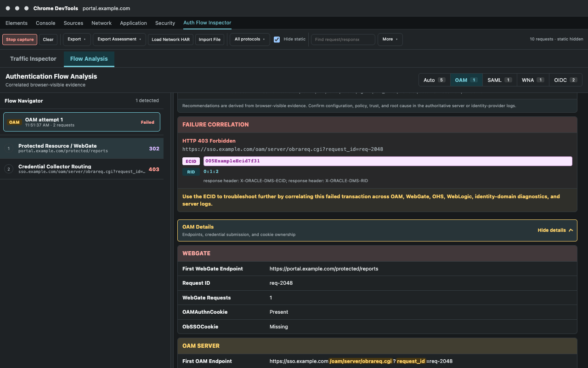Switch to the Traffic Inspector tab
The width and height of the screenshot is (588, 368).
click(33, 59)
